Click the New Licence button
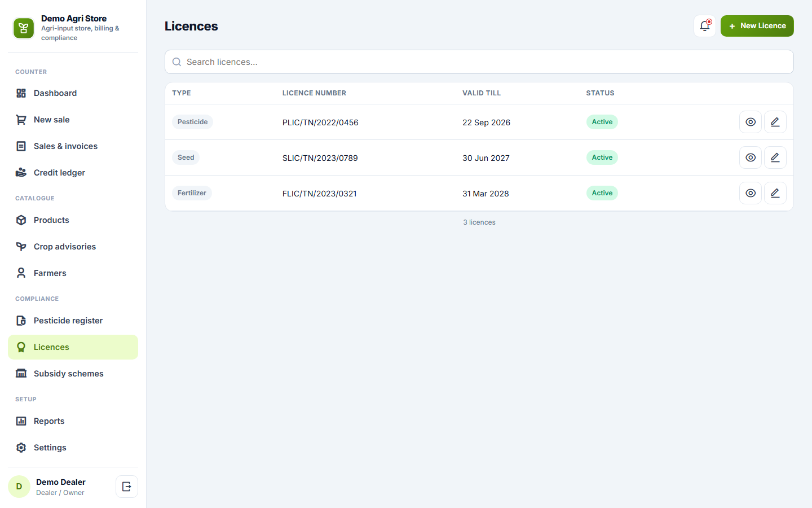Screen dimensions: 812x508 point(757,26)
